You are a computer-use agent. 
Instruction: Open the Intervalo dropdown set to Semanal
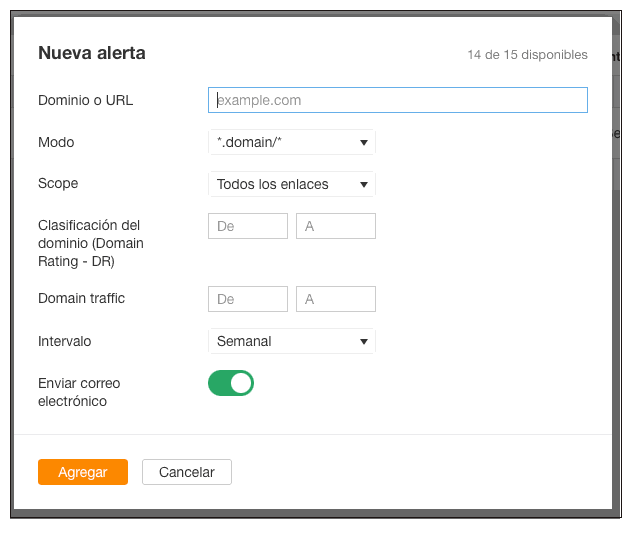point(291,341)
